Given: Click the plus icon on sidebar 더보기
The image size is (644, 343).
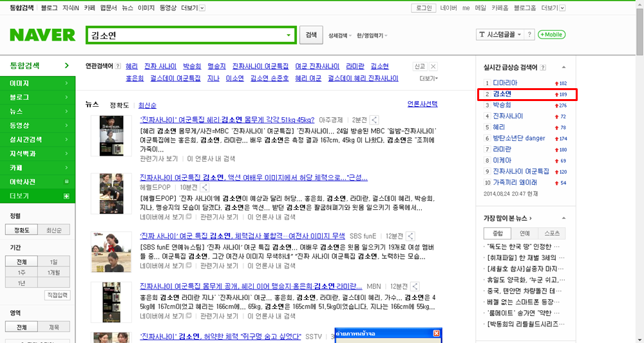Looking at the screenshot, I should 66,196.
